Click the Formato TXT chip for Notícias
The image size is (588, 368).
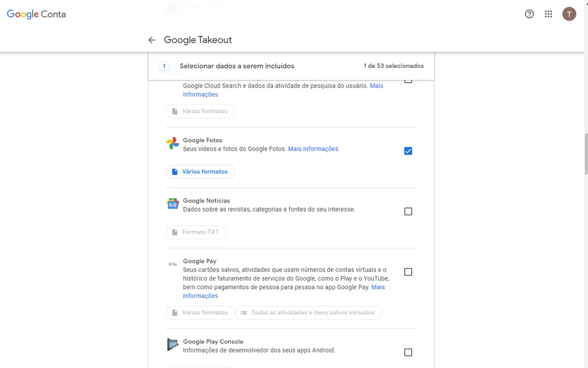(x=196, y=232)
